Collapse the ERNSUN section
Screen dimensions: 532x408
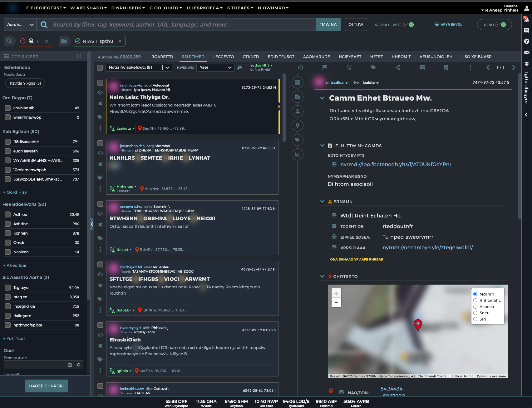coord(322,202)
